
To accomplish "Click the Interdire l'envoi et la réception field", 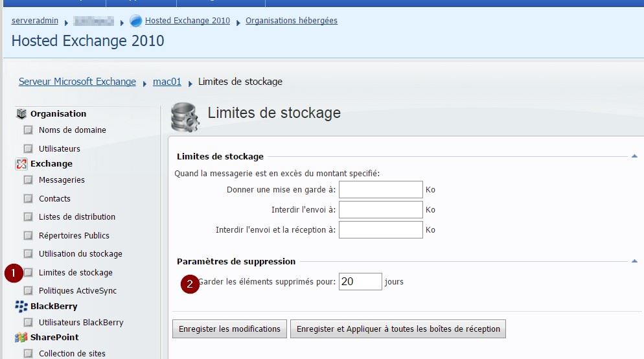I will coord(380,230).
